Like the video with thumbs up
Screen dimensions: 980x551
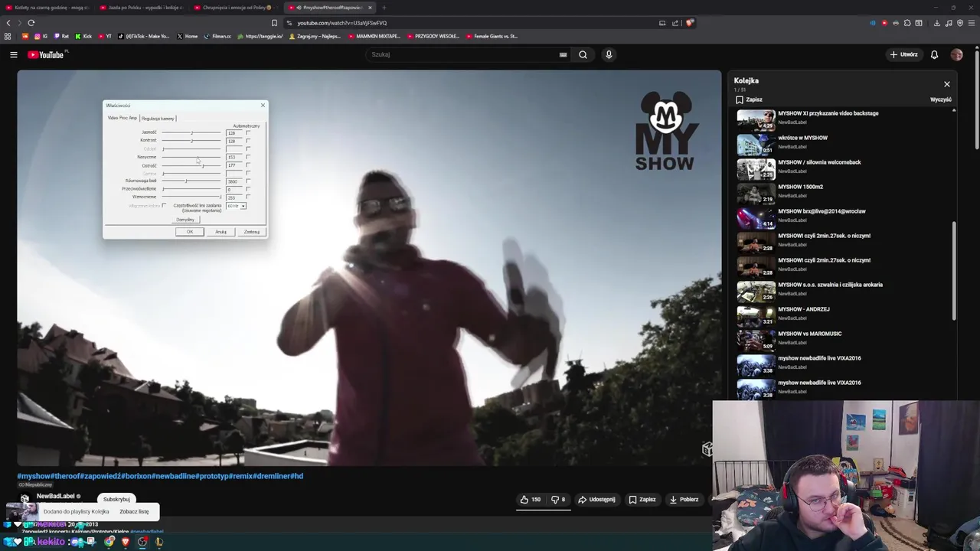[x=530, y=500]
